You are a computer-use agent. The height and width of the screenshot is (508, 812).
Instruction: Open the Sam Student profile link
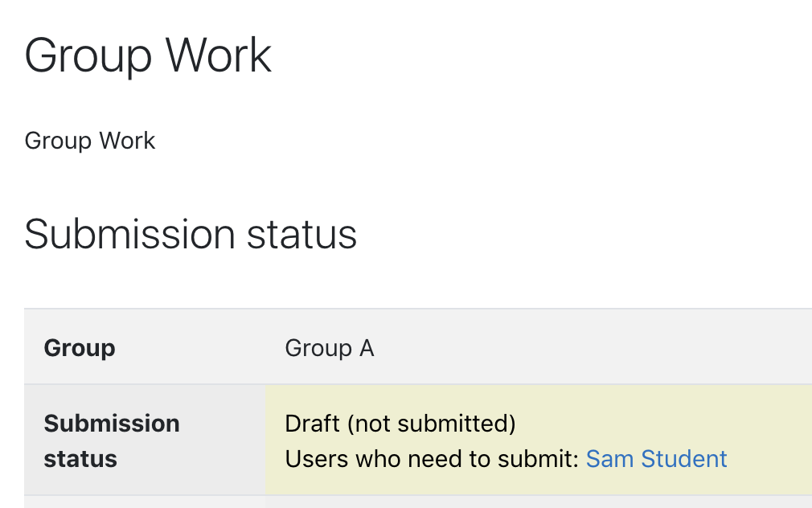pos(656,459)
